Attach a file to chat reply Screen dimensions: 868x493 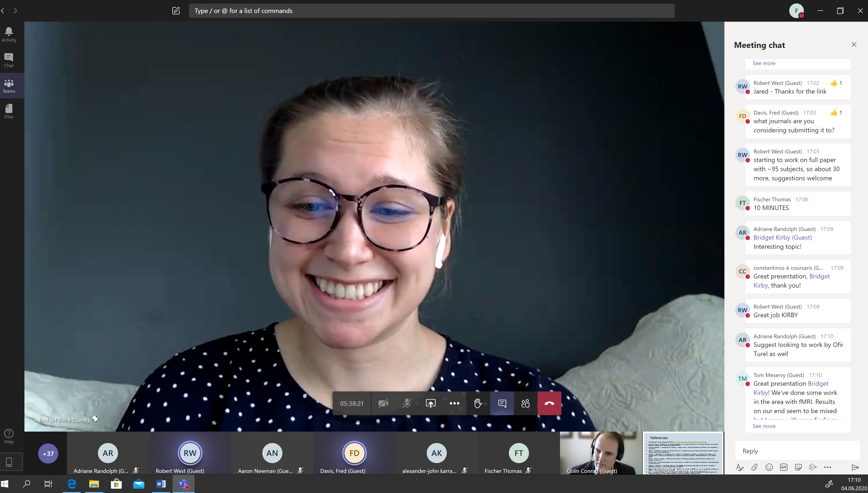pos(754,467)
